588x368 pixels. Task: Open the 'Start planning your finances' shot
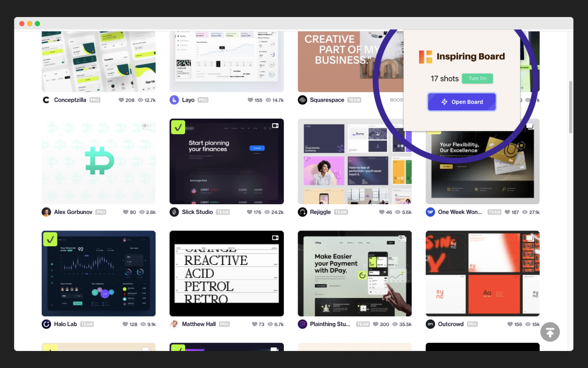pos(226,161)
